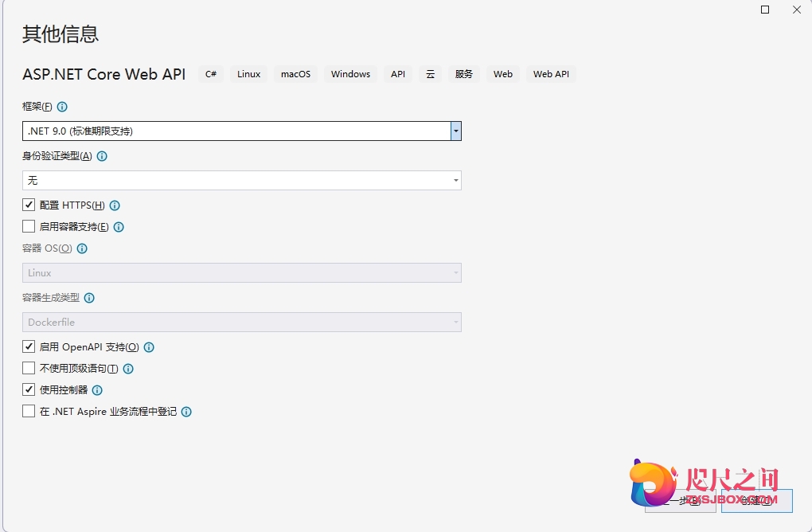Tick the 在 .NET Aspire 业务流程中登记 checkbox

tap(29, 411)
